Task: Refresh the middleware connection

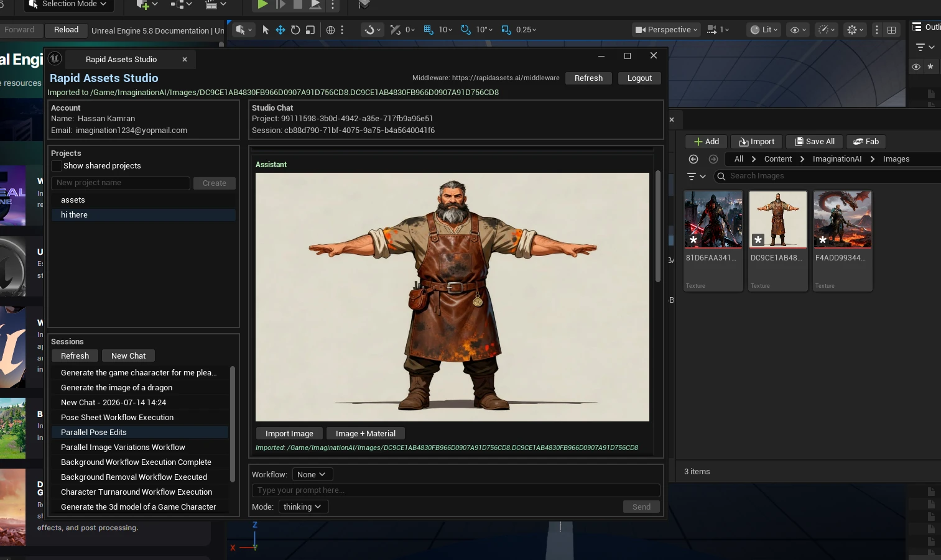Action: pyautogui.click(x=588, y=78)
